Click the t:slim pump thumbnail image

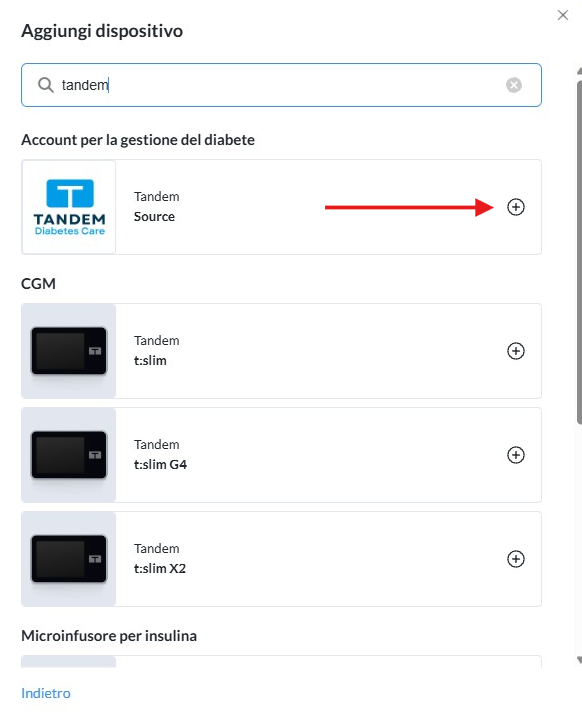[x=69, y=351]
